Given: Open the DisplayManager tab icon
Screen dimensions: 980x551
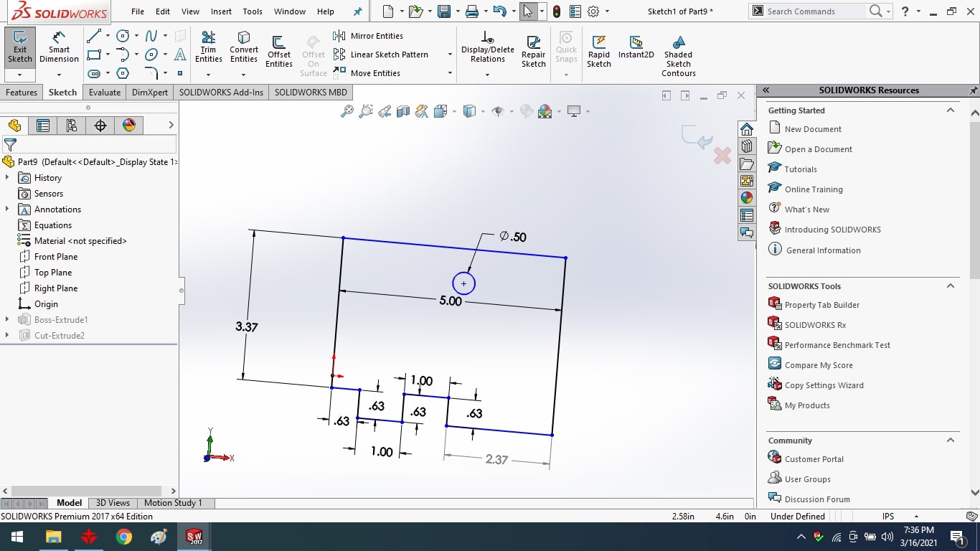Looking at the screenshot, I should click(x=129, y=126).
